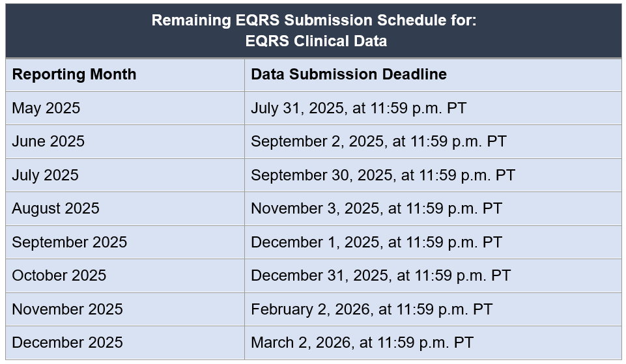The height and width of the screenshot is (364, 626).
Task: Click the August 2025 reporting month cell
Action: click(x=125, y=208)
